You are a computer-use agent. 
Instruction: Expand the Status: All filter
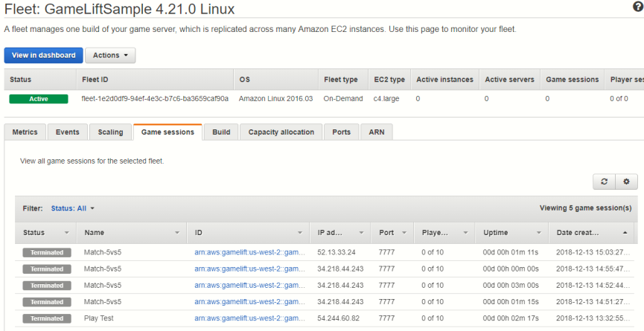click(73, 208)
